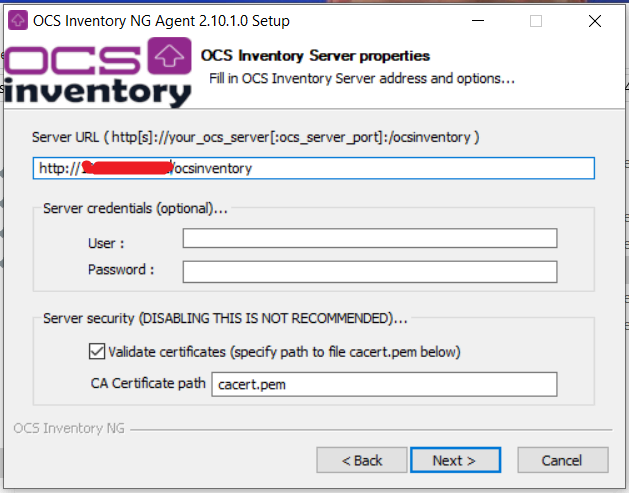Click the OCS Inventory Server properties heading
The width and height of the screenshot is (629, 493).
point(315,55)
